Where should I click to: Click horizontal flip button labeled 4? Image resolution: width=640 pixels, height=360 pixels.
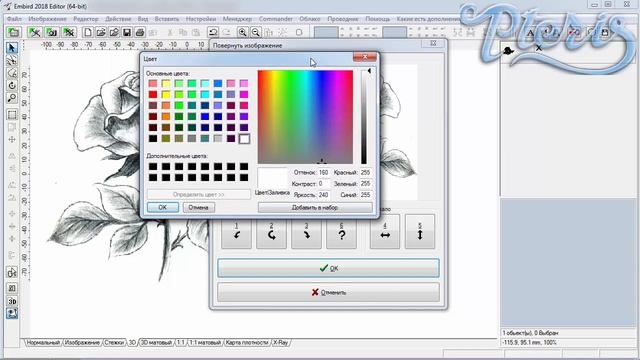(385, 231)
